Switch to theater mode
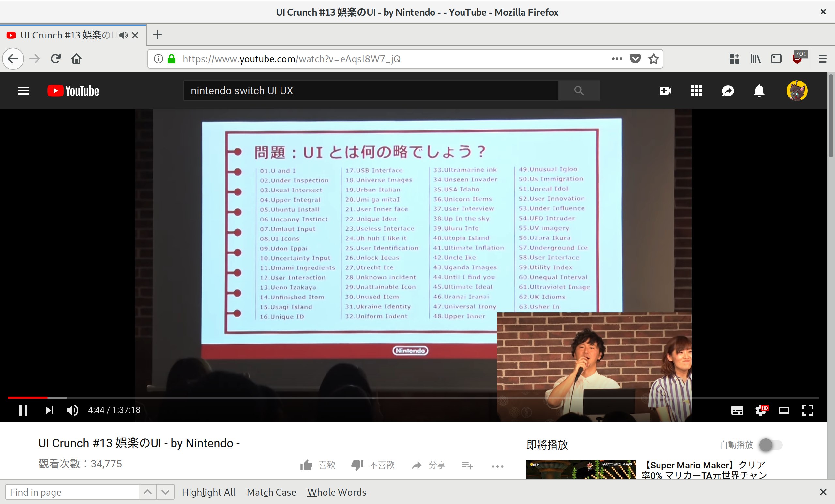Image resolution: width=835 pixels, height=504 pixels. coord(784,411)
